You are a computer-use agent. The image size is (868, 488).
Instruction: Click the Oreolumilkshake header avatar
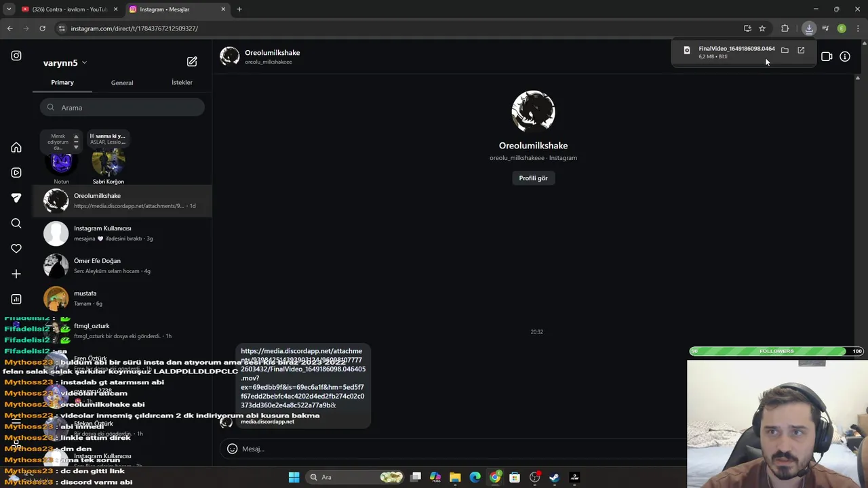[x=230, y=56]
